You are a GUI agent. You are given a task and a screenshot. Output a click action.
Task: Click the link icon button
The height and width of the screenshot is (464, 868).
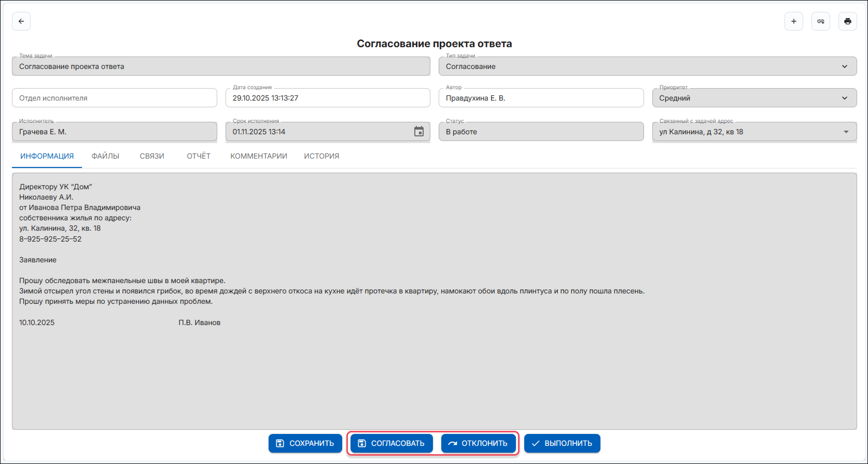[x=821, y=21]
